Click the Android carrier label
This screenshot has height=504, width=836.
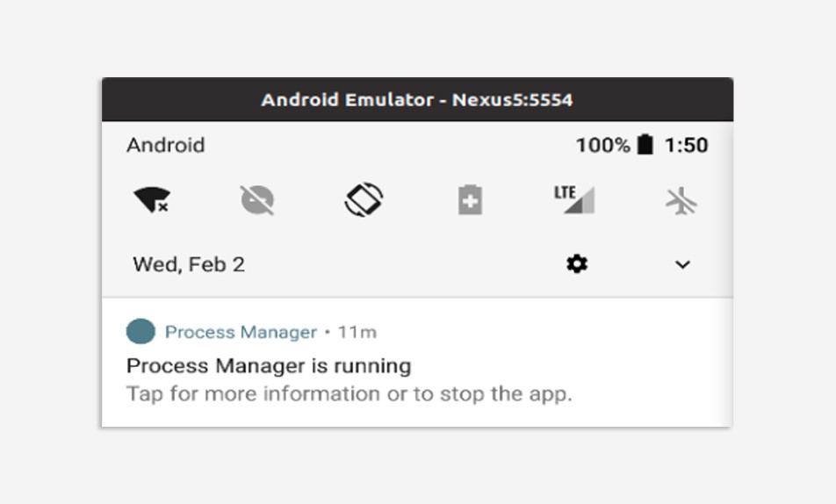(x=166, y=145)
